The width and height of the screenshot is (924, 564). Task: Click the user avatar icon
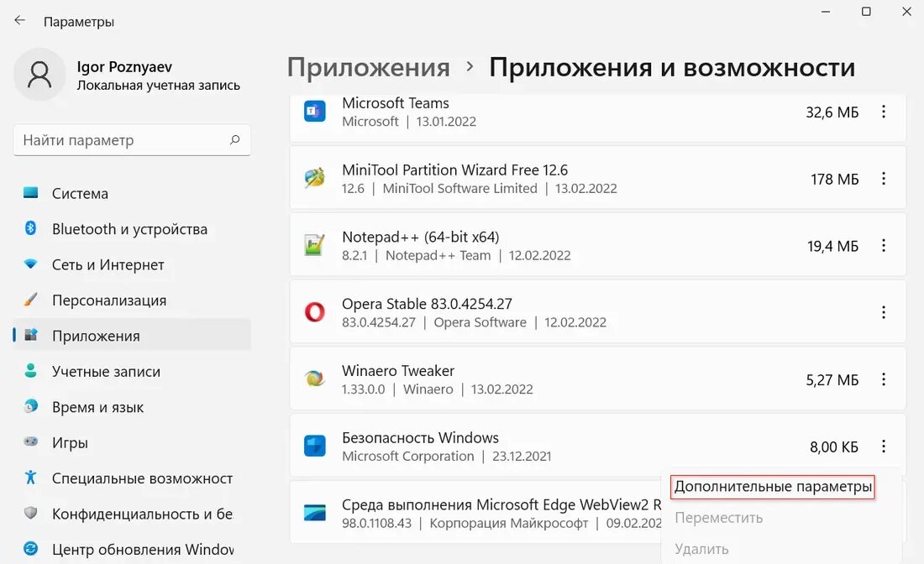(39, 75)
